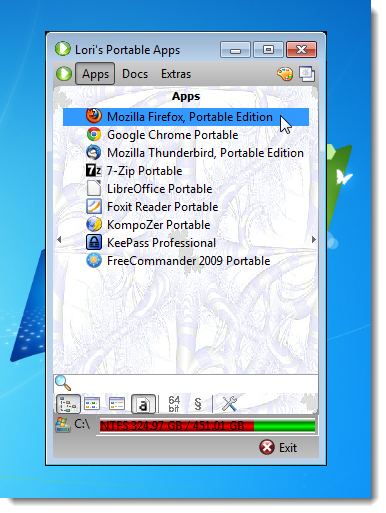Image resolution: width=386 pixels, height=513 pixels.
Task: Click the KeePass padlock icon
Action: coord(94,242)
